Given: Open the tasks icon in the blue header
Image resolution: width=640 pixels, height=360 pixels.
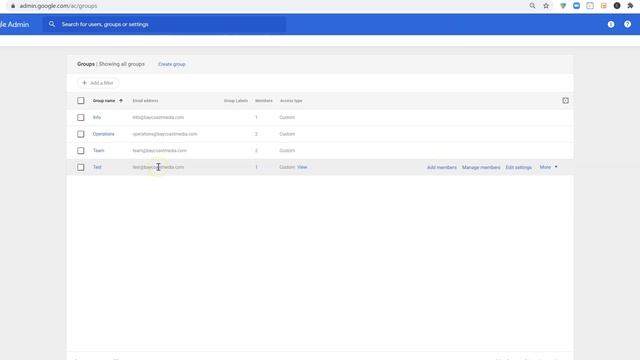Looking at the screenshot, I should [611, 24].
